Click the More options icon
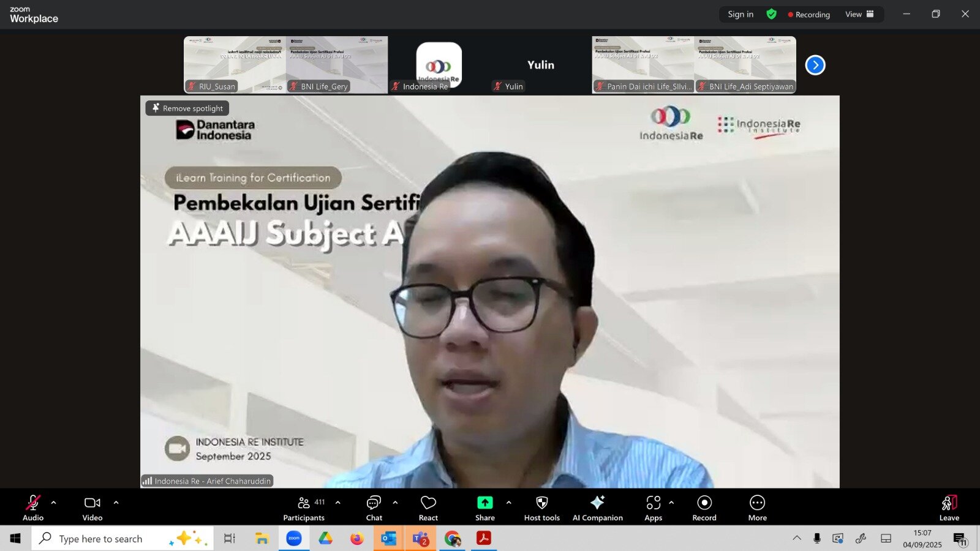The image size is (980, 551). [x=757, y=508]
